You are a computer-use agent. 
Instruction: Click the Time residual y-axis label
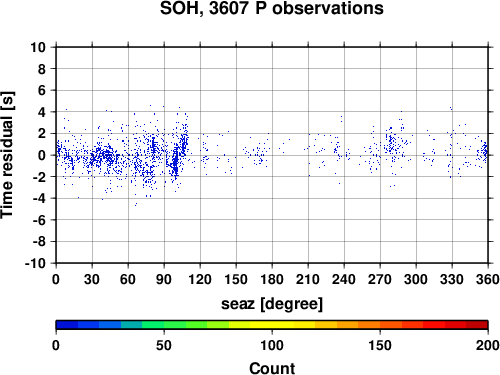click(8, 155)
